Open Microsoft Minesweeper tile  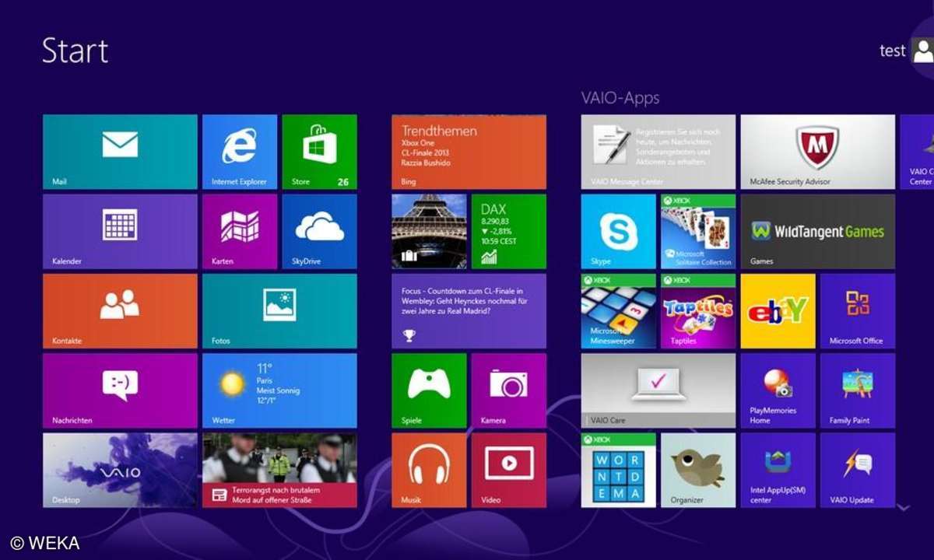coord(619,311)
